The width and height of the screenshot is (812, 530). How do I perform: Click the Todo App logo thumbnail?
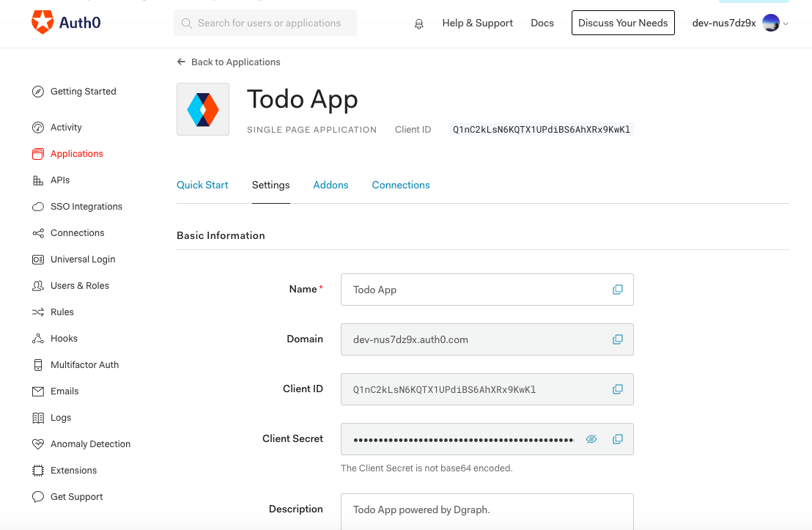[203, 109]
